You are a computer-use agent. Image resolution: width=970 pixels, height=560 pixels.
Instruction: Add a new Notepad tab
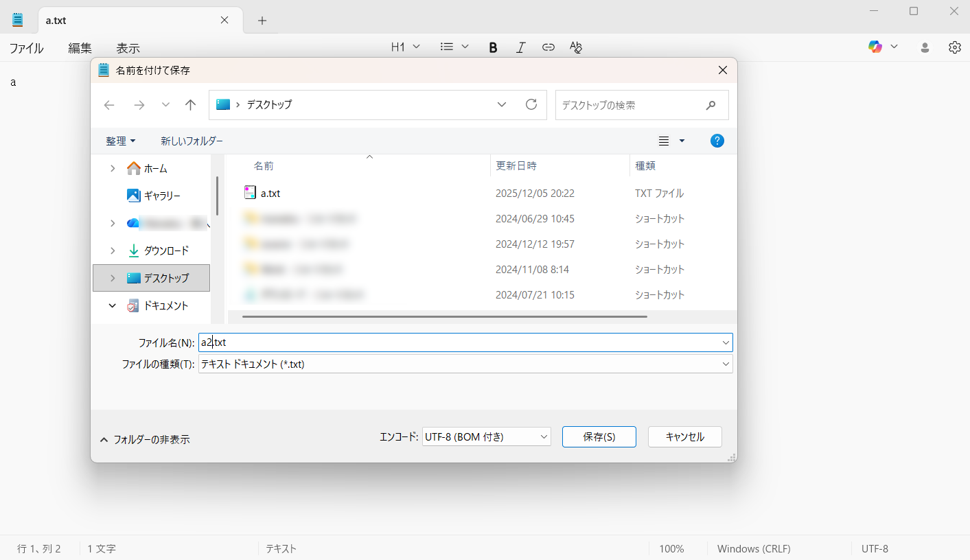pos(262,21)
